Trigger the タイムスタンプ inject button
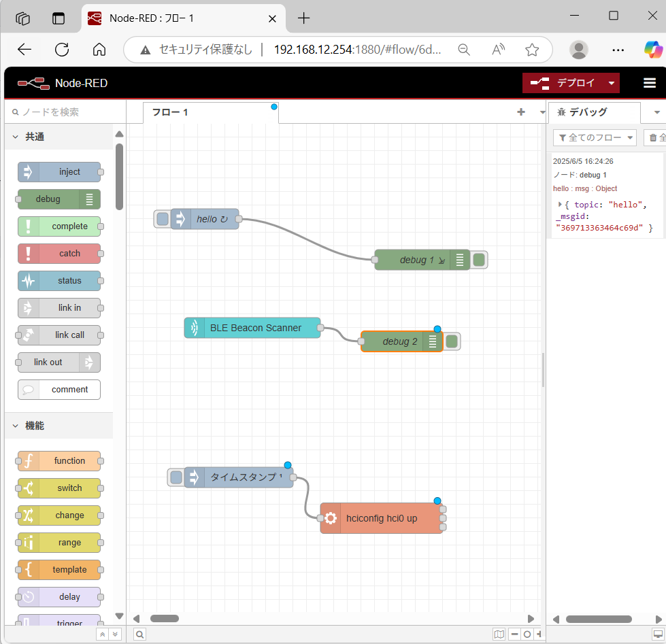This screenshot has height=644, width=666. point(176,477)
